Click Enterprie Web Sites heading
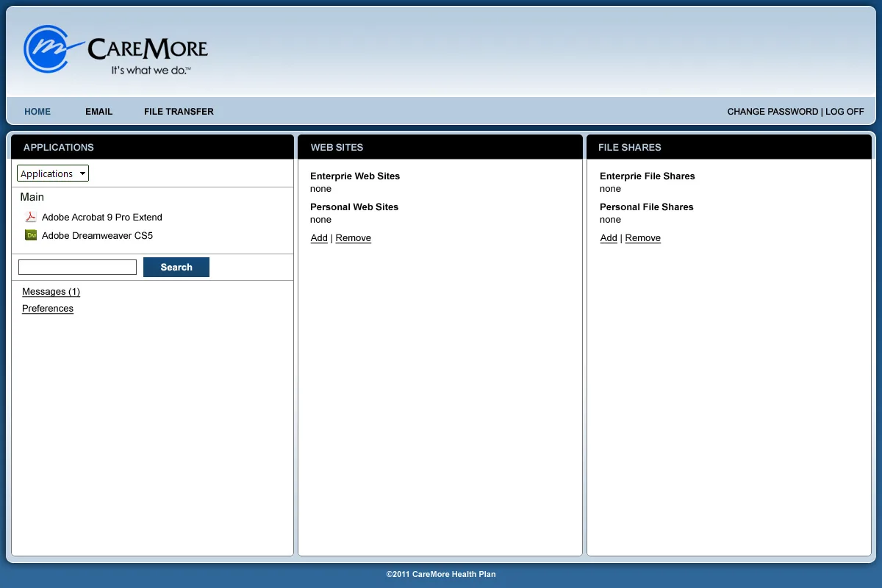Image resolution: width=882 pixels, height=588 pixels. (x=355, y=176)
